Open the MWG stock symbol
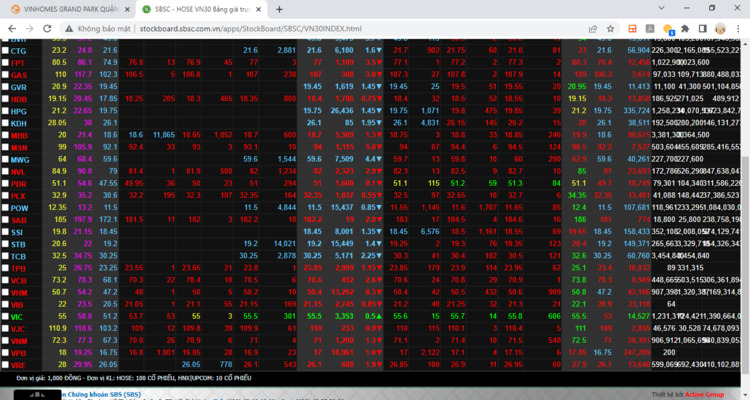750x400 pixels. 20,159
